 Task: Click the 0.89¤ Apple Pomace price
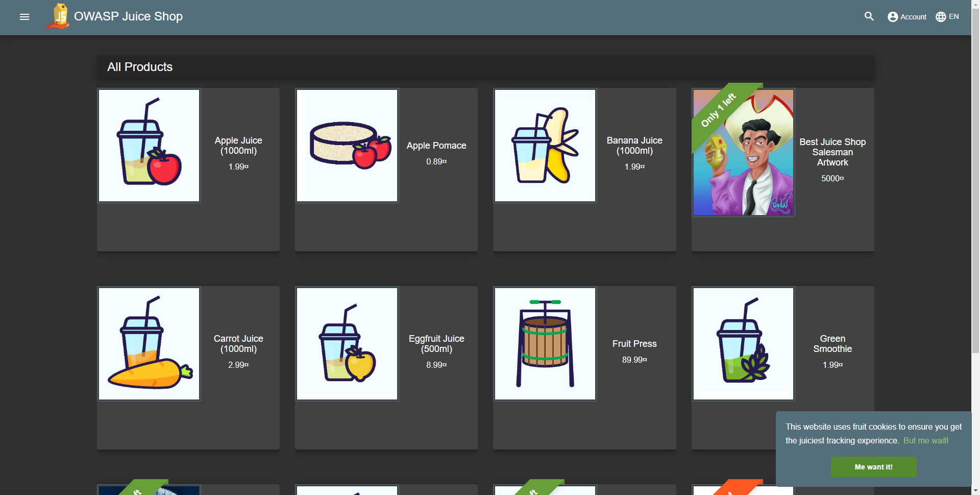[x=436, y=161]
